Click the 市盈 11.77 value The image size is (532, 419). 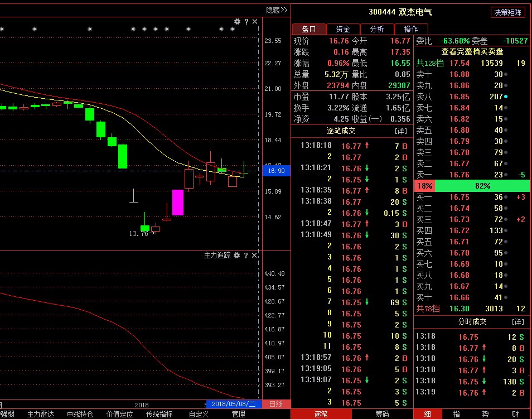338,97
